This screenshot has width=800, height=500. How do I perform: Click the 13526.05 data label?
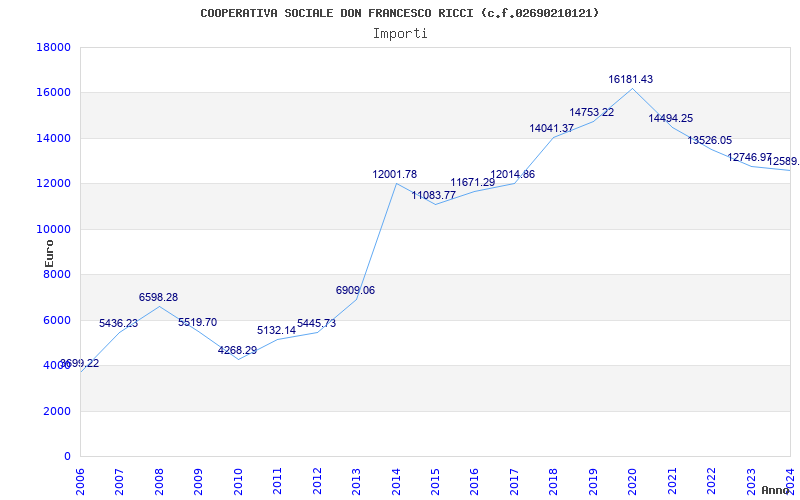710,140
